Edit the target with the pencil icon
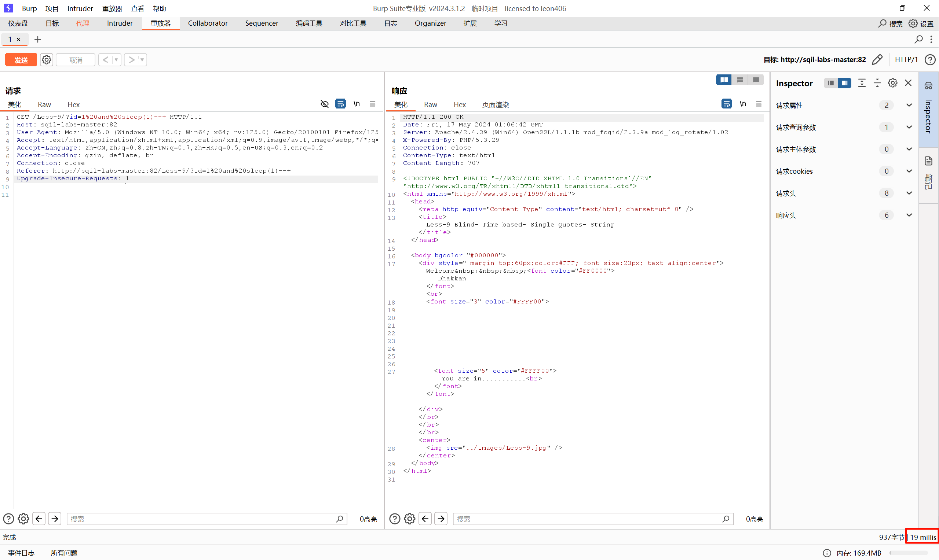This screenshot has width=939, height=560. point(877,60)
